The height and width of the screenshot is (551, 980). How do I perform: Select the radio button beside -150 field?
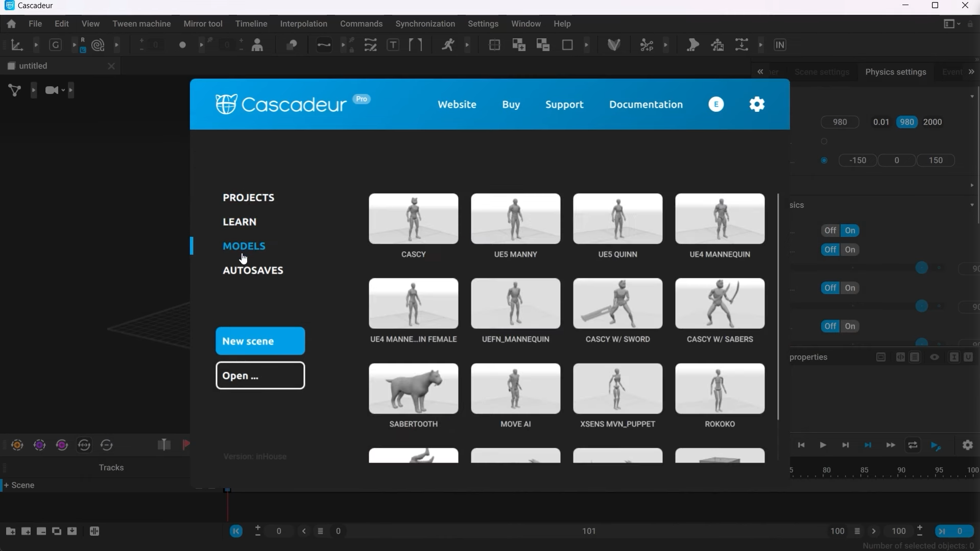pyautogui.click(x=824, y=161)
